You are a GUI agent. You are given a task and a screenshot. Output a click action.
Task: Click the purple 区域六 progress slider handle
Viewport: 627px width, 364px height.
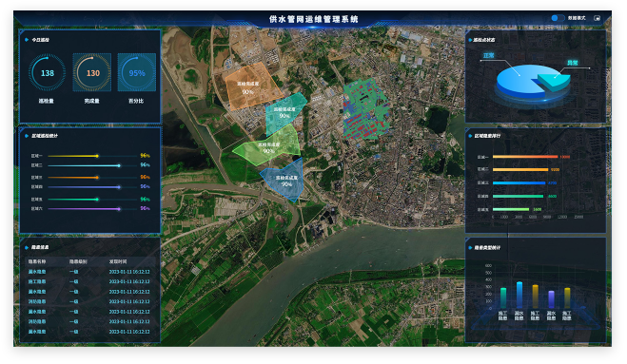119,209
